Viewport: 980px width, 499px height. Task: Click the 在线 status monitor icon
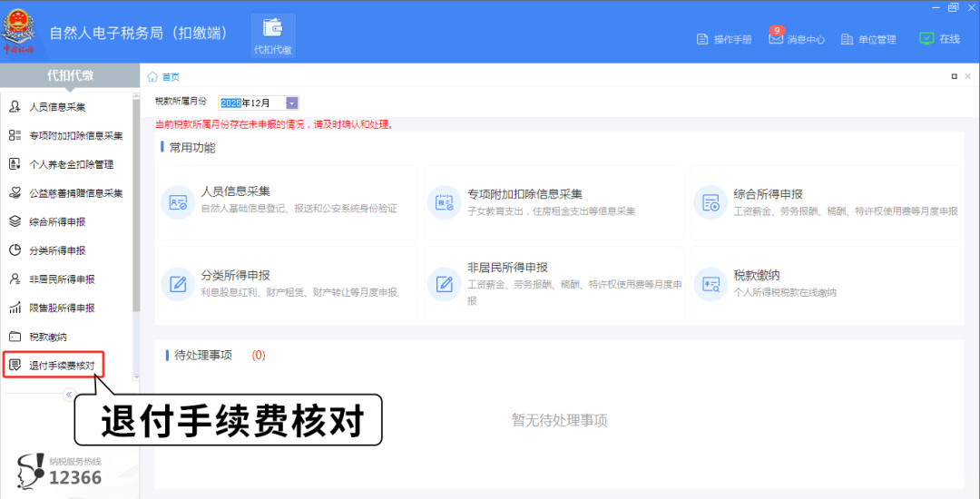tap(926, 39)
